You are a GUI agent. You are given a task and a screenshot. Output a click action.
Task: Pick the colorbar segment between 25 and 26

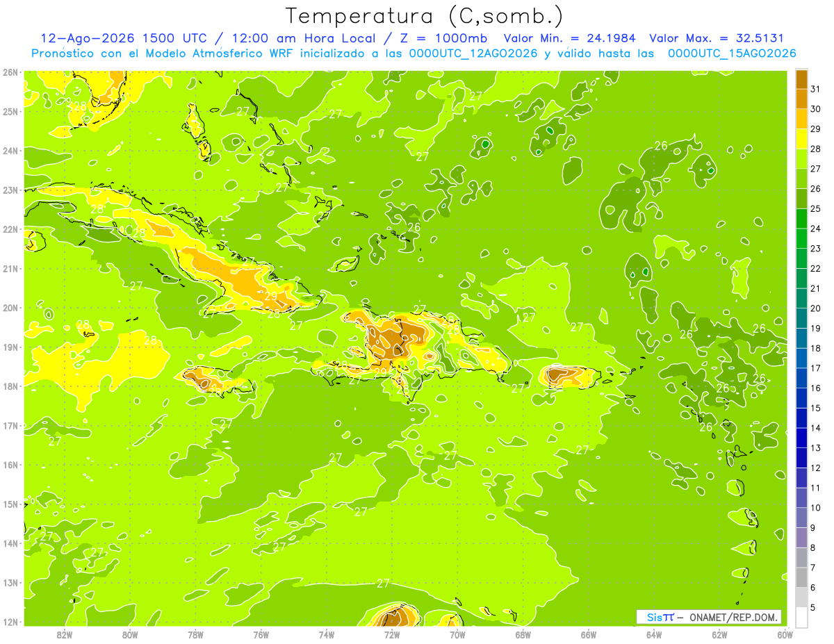pyautogui.click(x=801, y=199)
